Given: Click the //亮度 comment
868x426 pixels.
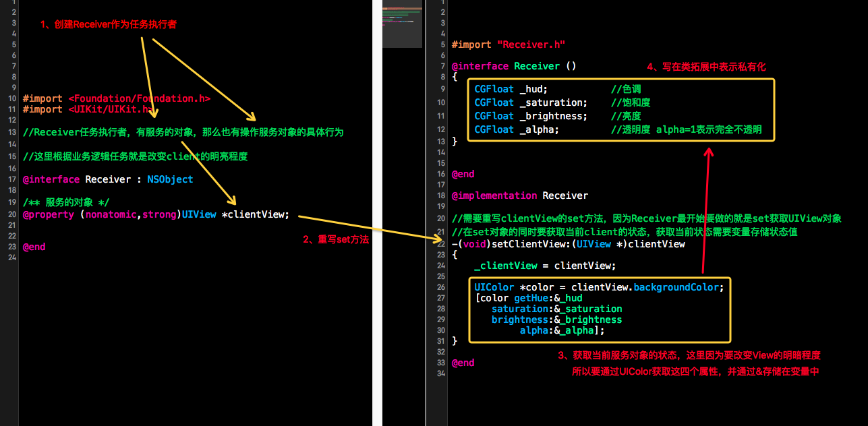Looking at the screenshot, I should [626, 116].
